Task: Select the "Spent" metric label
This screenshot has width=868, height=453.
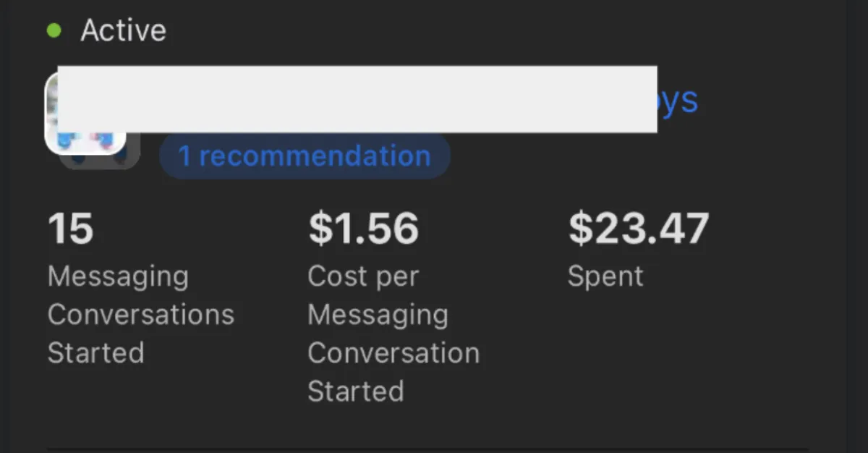Action: [x=605, y=276]
